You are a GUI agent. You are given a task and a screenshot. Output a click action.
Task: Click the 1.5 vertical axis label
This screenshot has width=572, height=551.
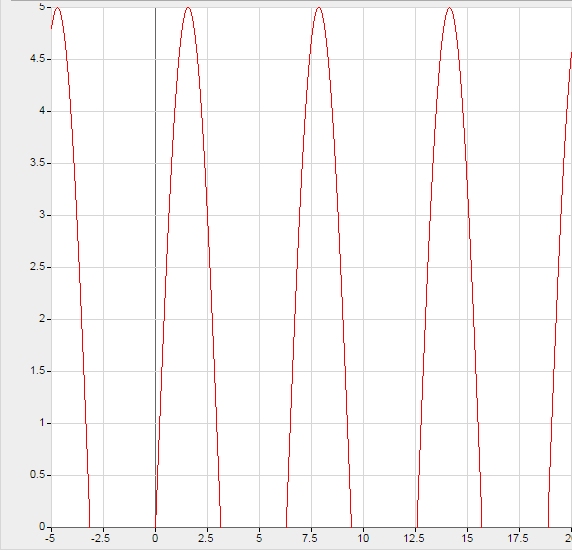pyautogui.click(x=37, y=371)
